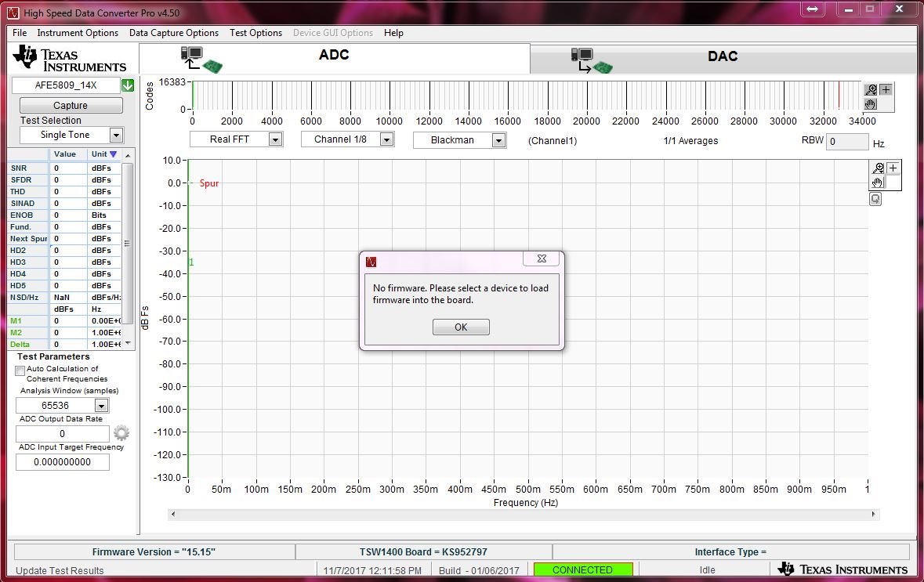Viewport: 924px width, 582px height.
Task: Click the Firmware Version status entry
Action: (x=154, y=552)
